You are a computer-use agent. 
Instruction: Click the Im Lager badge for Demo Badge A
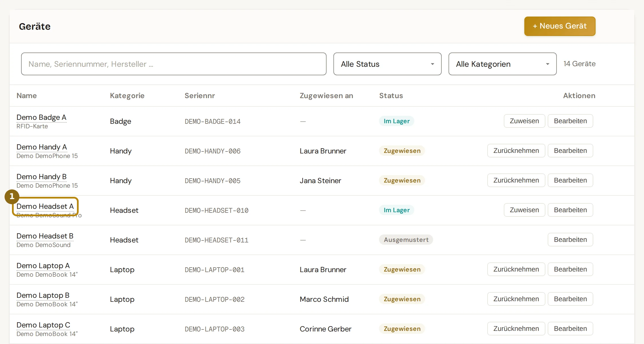click(396, 121)
